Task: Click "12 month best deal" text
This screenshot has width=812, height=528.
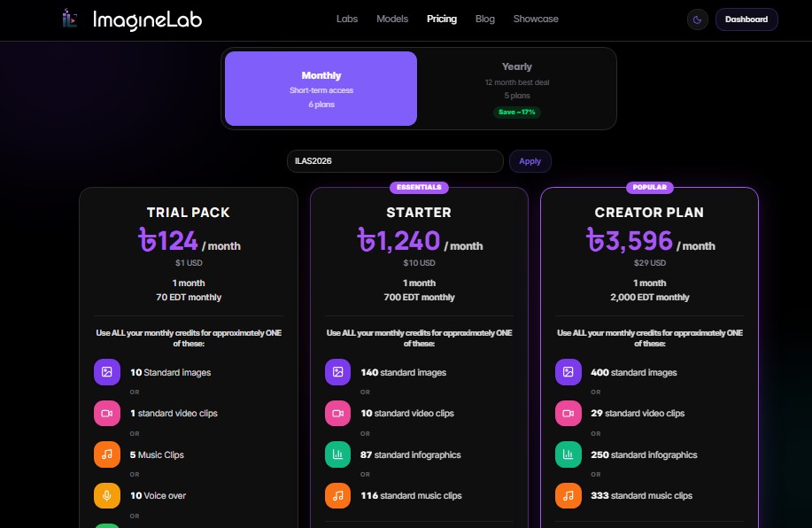Action: [517, 82]
